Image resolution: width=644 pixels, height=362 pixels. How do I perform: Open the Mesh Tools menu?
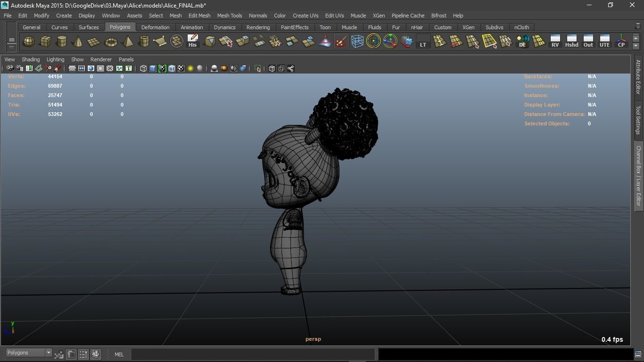[x=230, y=16]
